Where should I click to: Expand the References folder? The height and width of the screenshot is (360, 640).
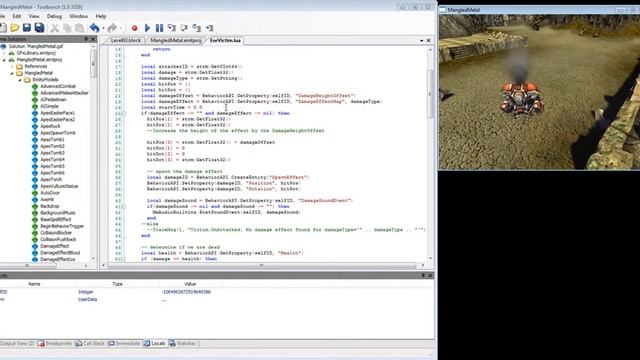[12, 66]
